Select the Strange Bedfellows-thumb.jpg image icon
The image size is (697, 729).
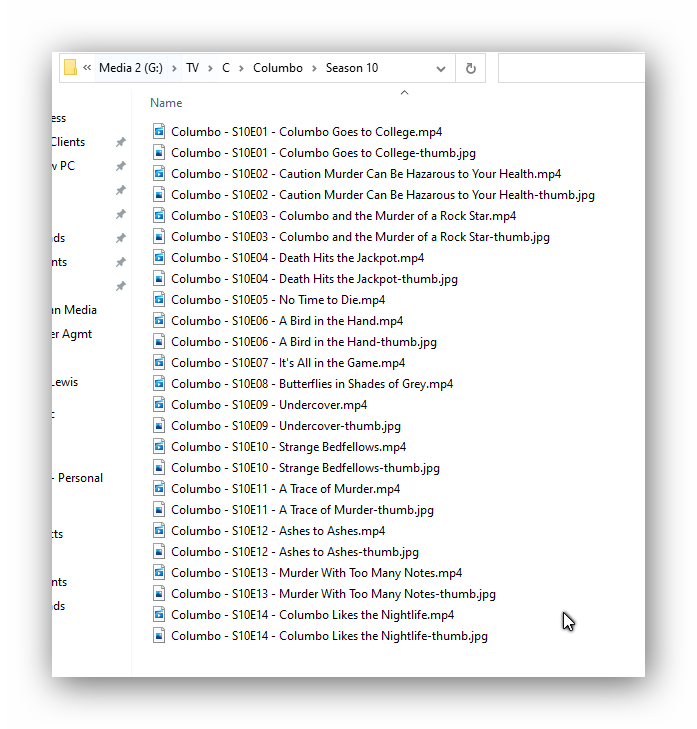pos(159,467)
